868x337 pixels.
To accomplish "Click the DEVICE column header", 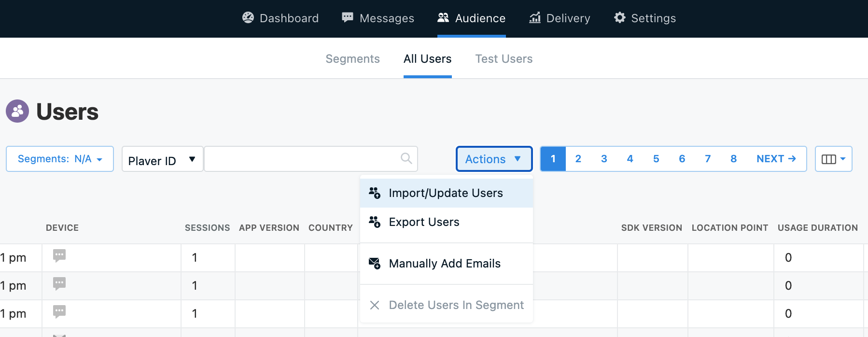I will 62,228.
